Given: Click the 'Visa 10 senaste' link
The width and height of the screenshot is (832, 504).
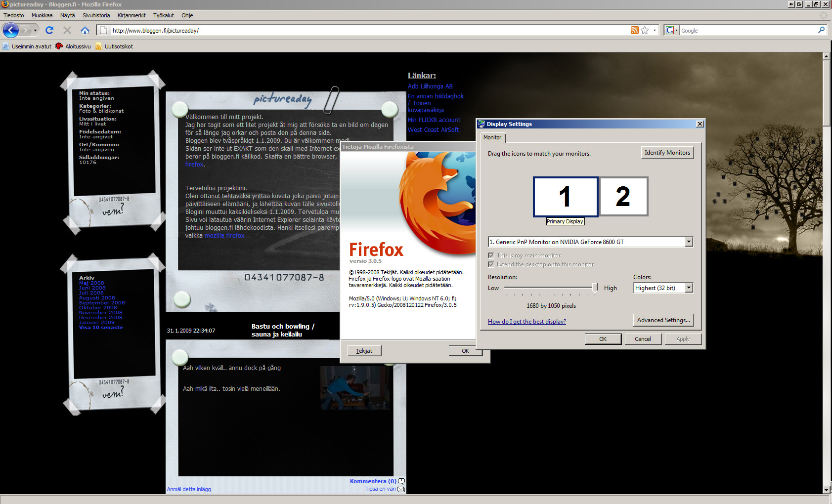Looking at the screenshot, I should 101,328.
